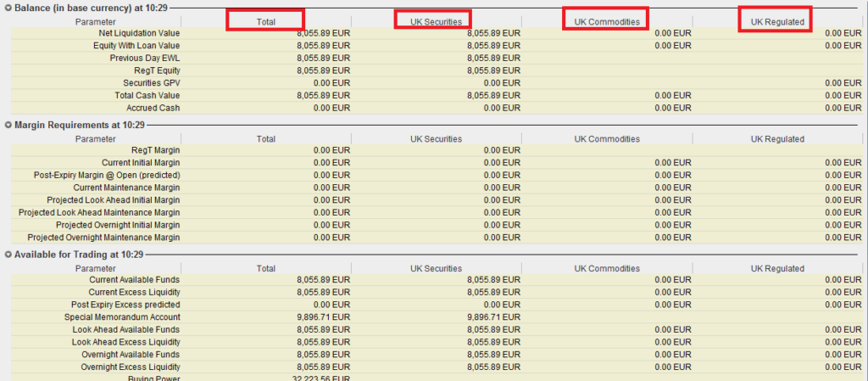Image resolution: width=868 pixels, height=381 pixels.
Task: Click Total header in Available for Trading
Action: [x=265, y=269]
